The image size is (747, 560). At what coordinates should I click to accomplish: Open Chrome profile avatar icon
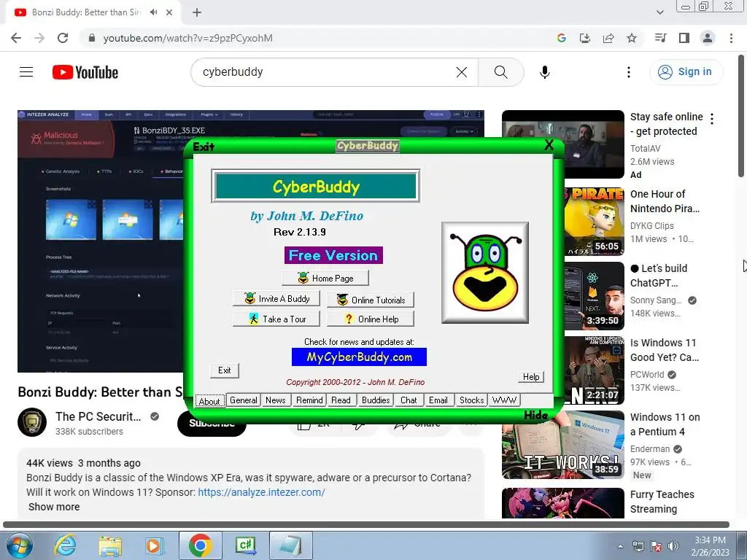click(708, 38)
